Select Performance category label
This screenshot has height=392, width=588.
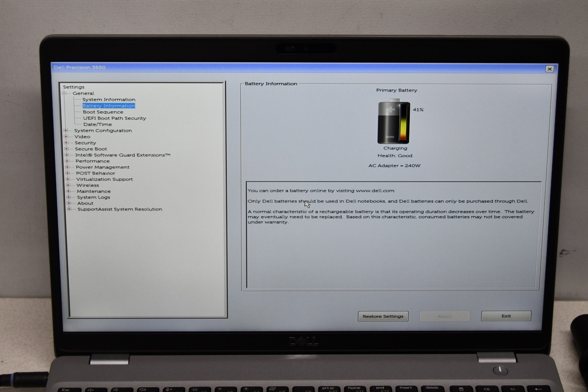(x=93, y=161)
